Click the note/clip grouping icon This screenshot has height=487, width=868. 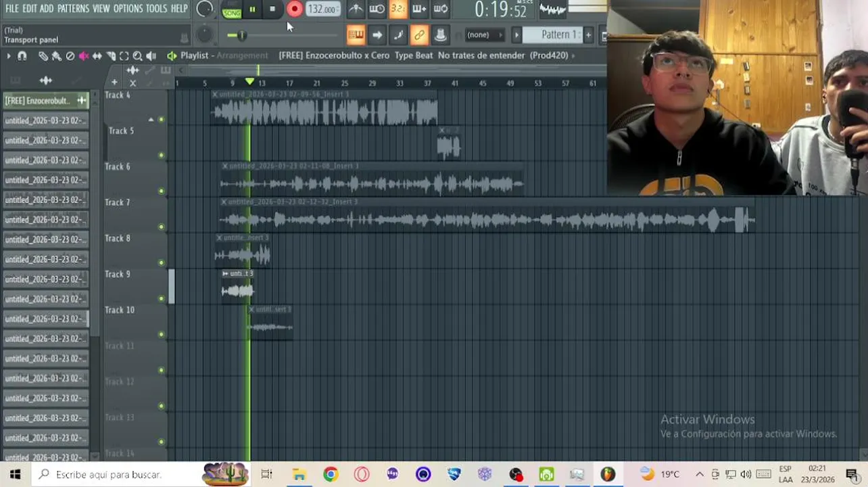[398, 34]
